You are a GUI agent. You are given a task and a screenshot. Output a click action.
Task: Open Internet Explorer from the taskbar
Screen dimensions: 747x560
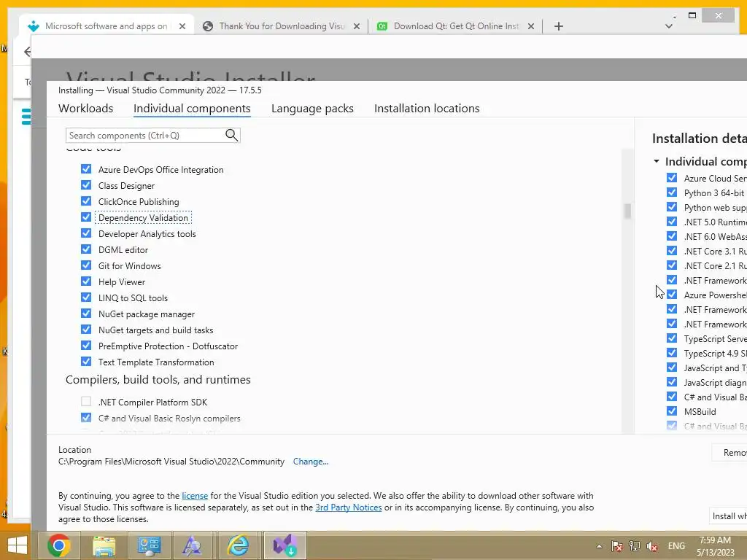tap(237, 545)
